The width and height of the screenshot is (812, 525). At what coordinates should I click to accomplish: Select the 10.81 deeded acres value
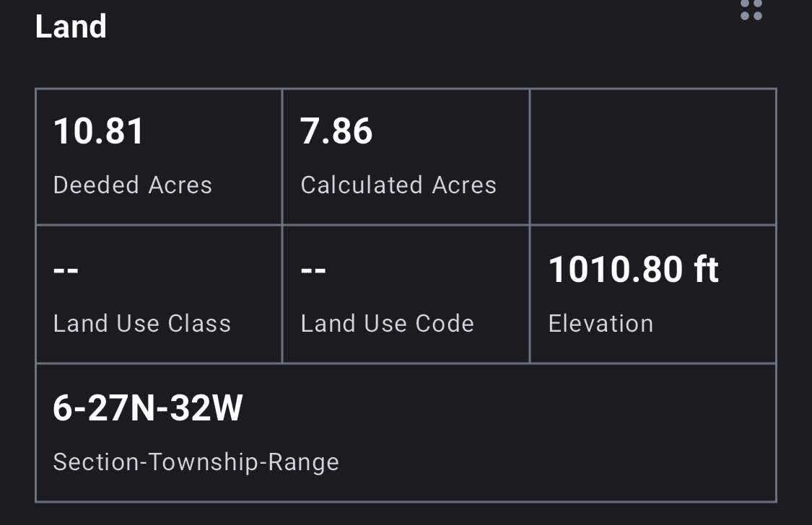pyautogui.click(x=99, y=132)
